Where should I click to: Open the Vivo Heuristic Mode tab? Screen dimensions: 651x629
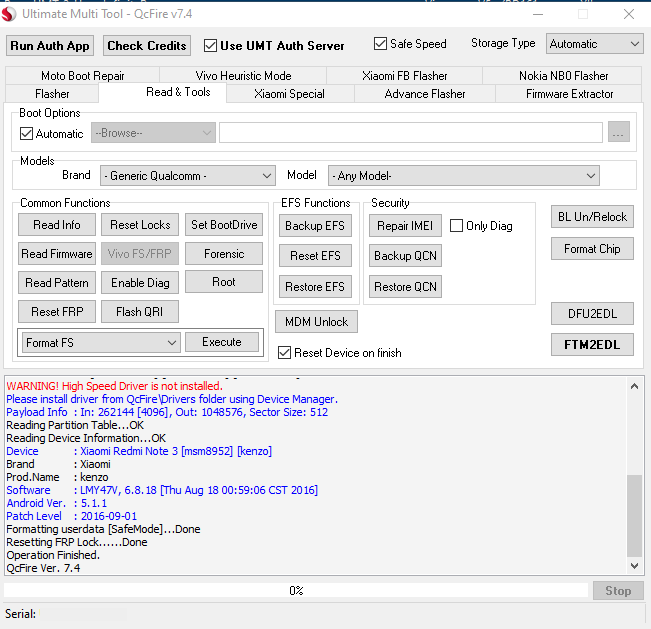tap(243, 76)
